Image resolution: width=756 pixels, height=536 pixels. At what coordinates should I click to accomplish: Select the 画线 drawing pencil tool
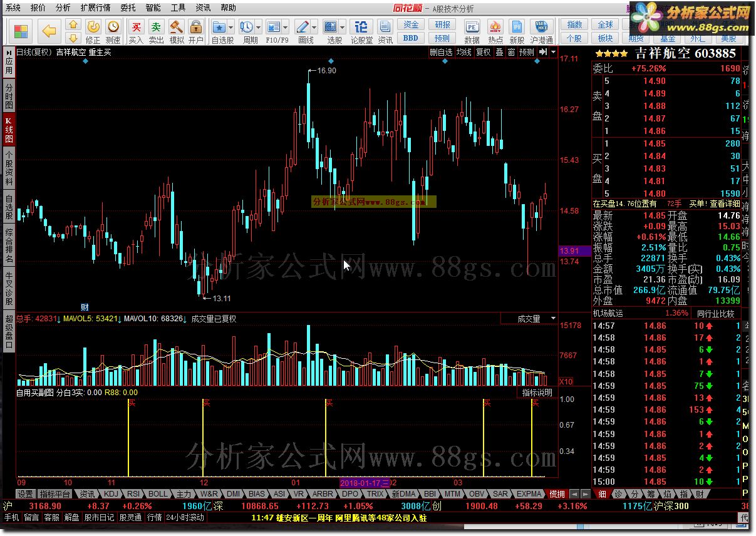(x=303, y=31)
